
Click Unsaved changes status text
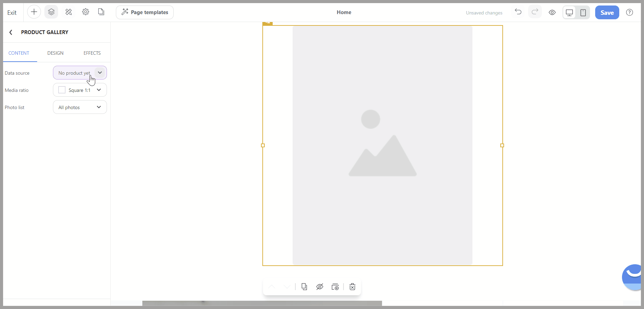pyautogui.click(x=484, y=13)
